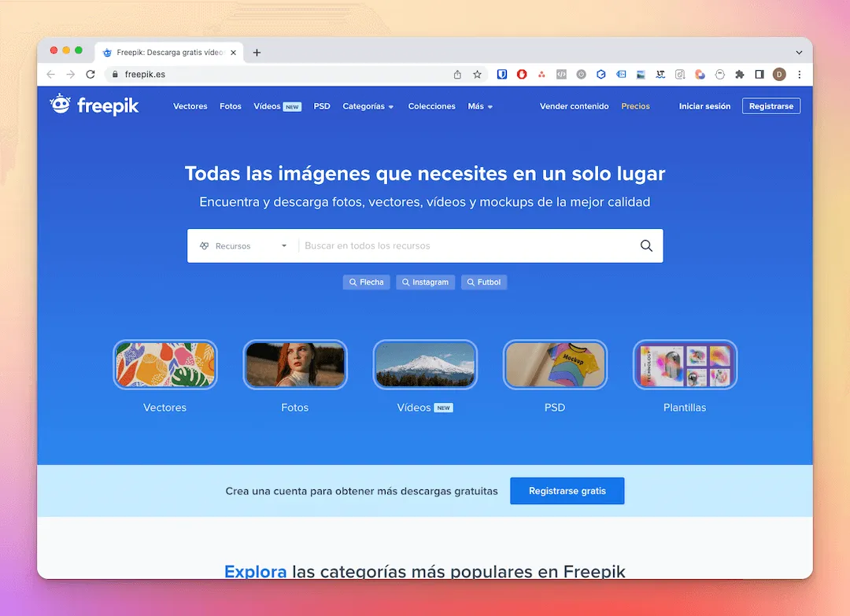The image size is (850, 616).
Task: Open the gray code brackets extension
Action: pos(562,74)
